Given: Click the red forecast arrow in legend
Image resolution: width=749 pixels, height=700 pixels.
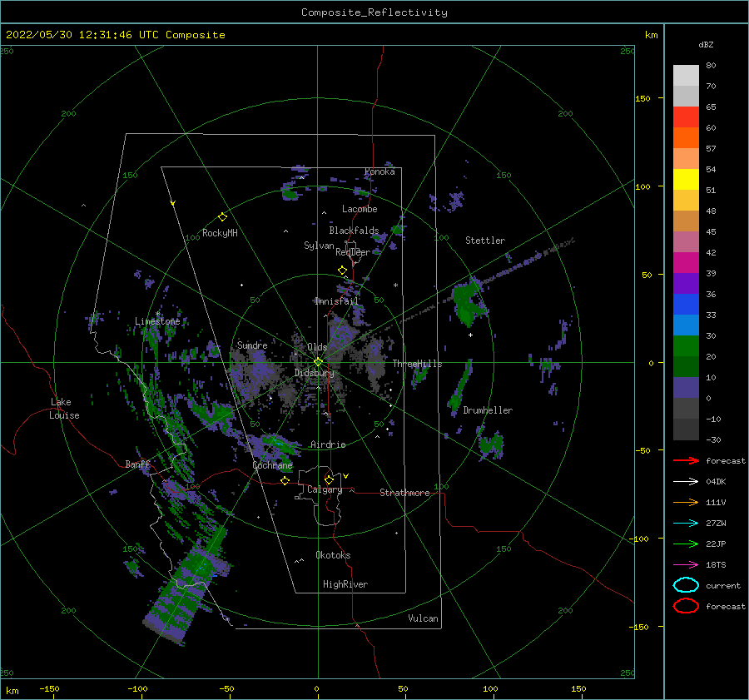Looking at the screenshot, I should pyautogui.click(x=686, y=460).
